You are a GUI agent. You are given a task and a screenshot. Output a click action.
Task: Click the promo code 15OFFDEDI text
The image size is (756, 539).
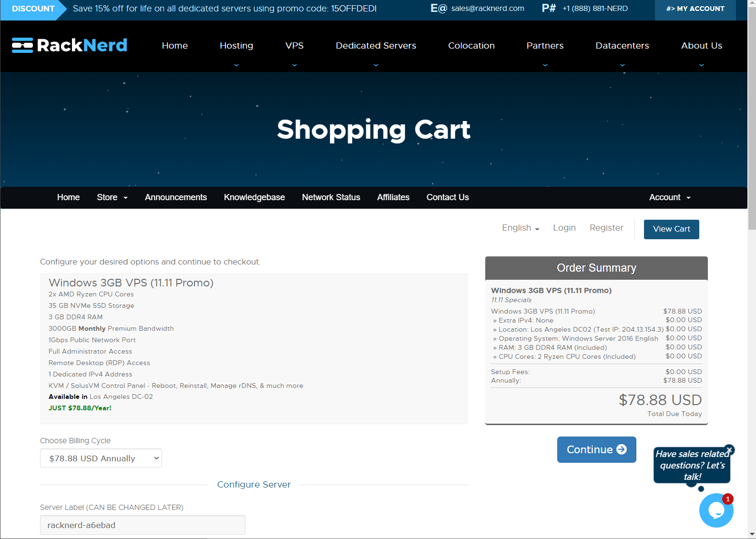[354, 9]
